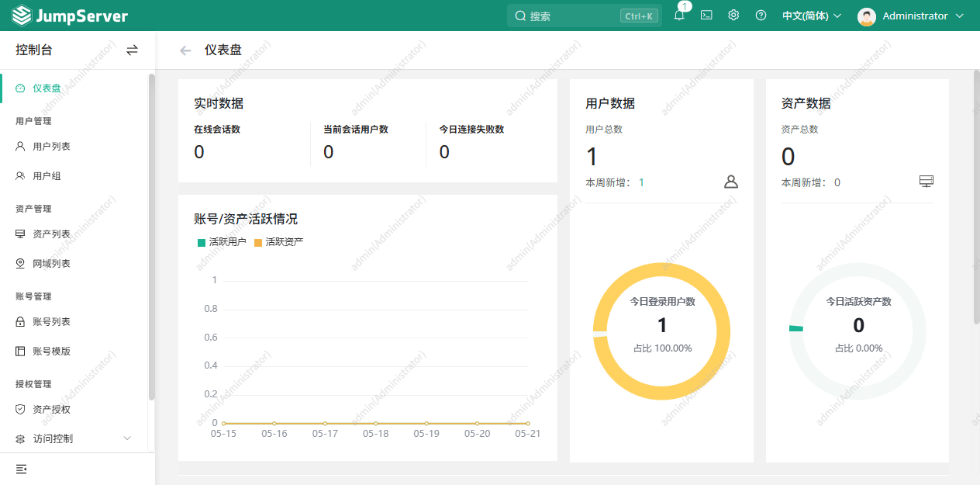Viewport: 980px width, 485px height.
Task: Click the 仪表盘 sidebar icon
Action: click(x=20, y=88)
